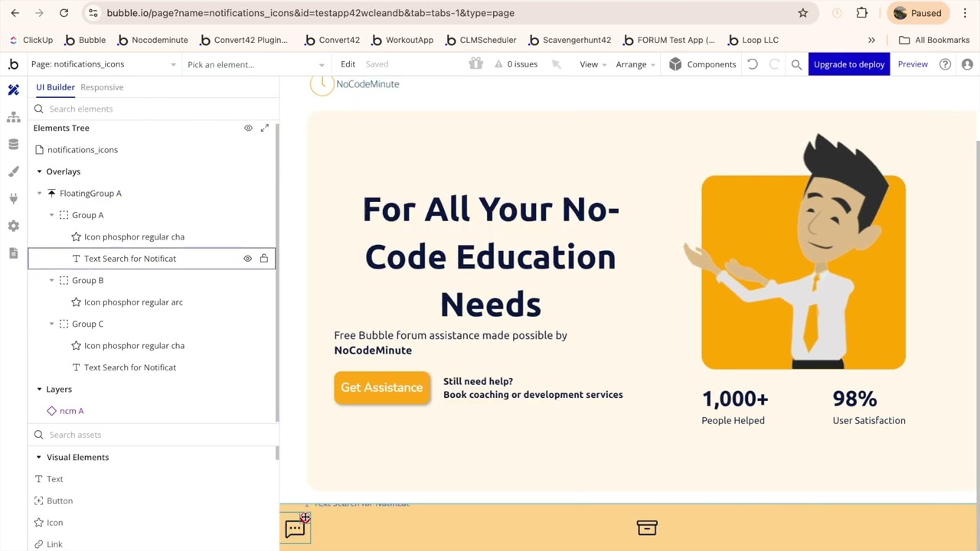Click the Search elements field

tap(153, 109)
